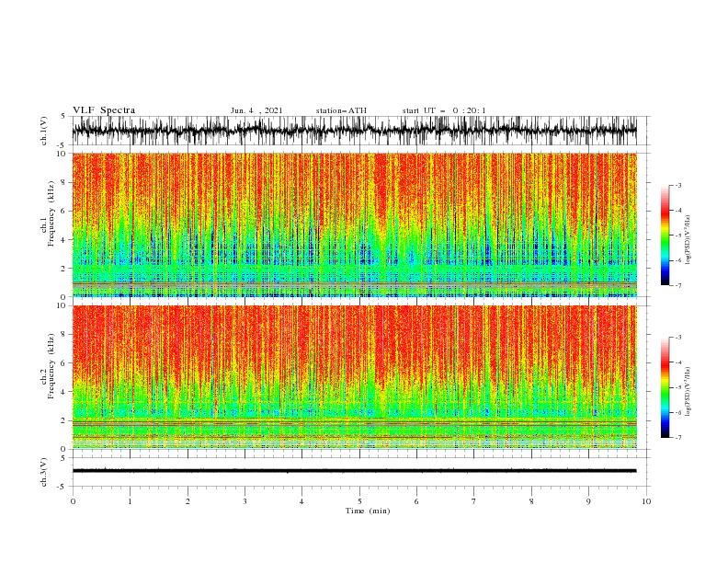The width and height of the screenshot is (728, 563).
Task: Click time axis tick label "8"
Action: [x=531, y=501]
